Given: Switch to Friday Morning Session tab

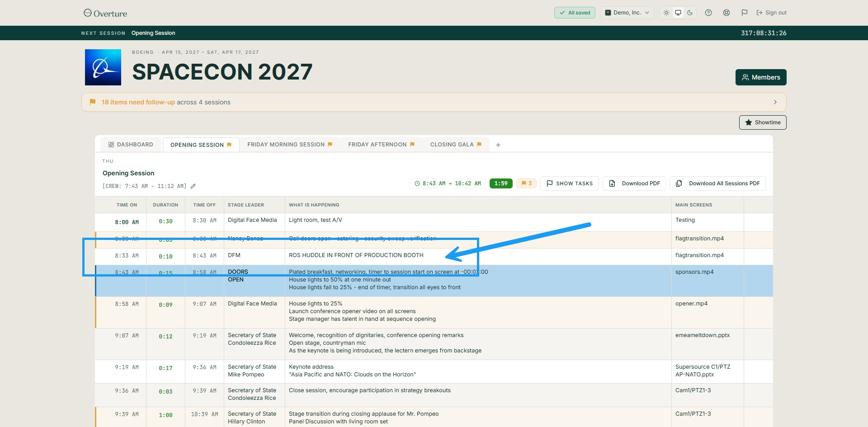Looking at the screenshot, I should click(290, 145).
